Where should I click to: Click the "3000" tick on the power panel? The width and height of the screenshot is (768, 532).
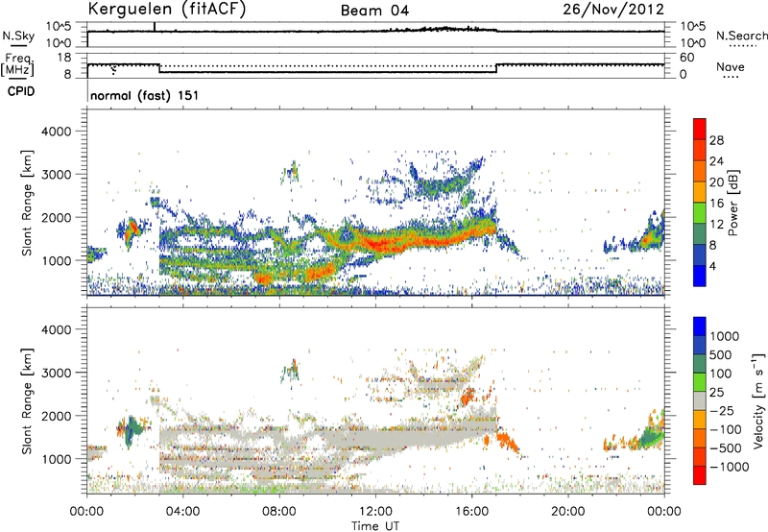tap(57, 175)
